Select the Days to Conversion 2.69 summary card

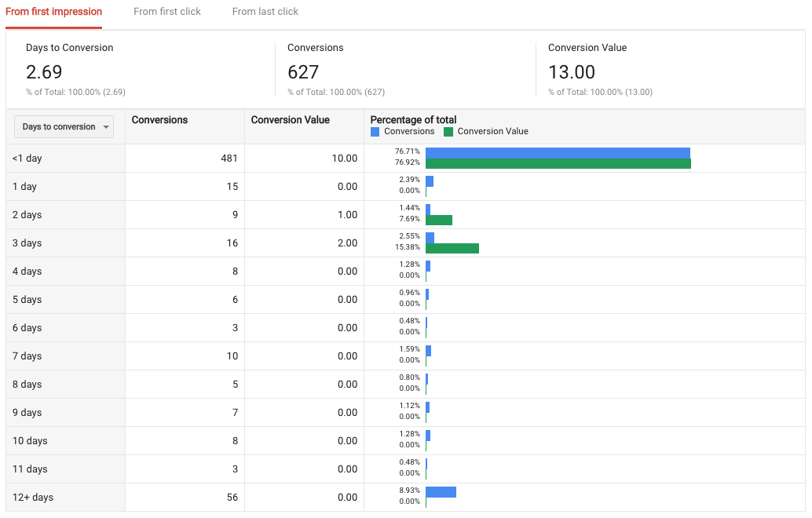tap(140, 71)
